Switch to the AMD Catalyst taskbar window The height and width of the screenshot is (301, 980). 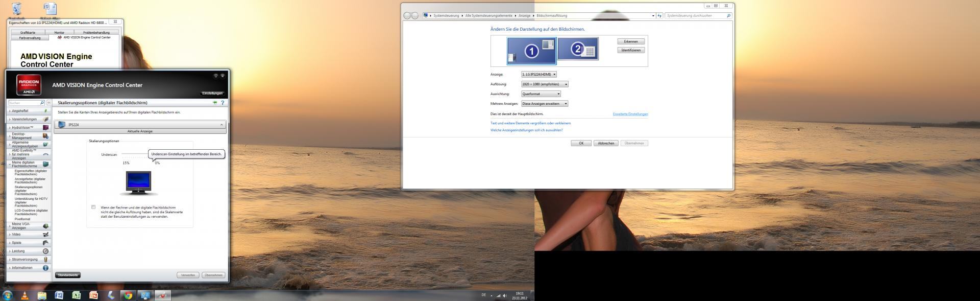pos(163,295)
